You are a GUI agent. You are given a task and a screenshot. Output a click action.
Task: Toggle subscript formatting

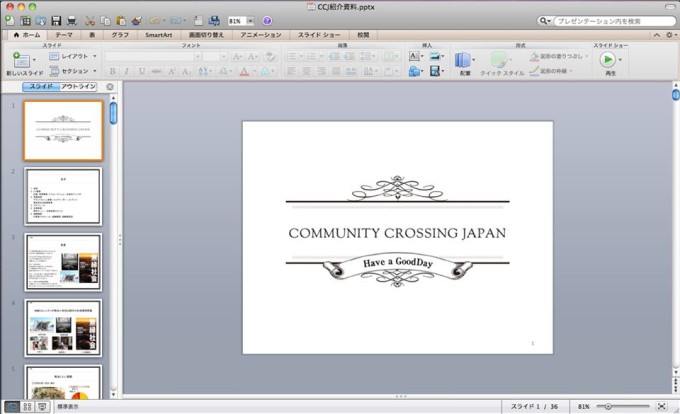click(x=186, y=71)
